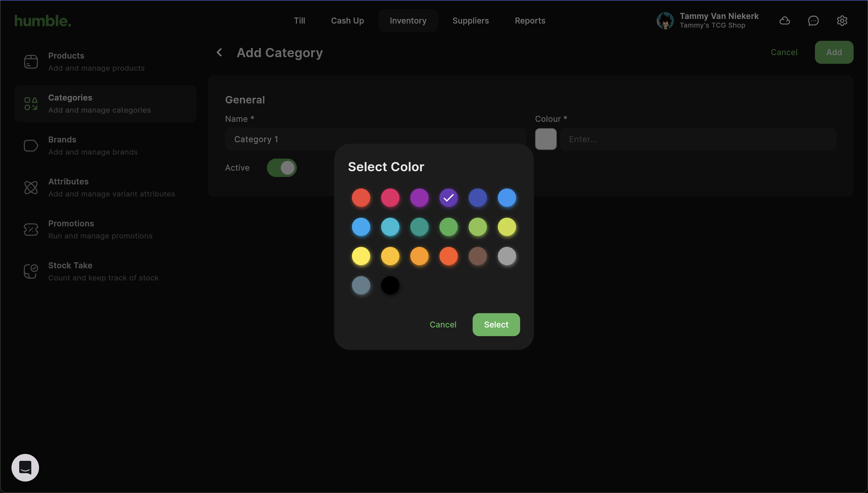This screenshot has height=493, width=868.
Task: Choose the black color swatch
Action: click(x=390, y=285)
